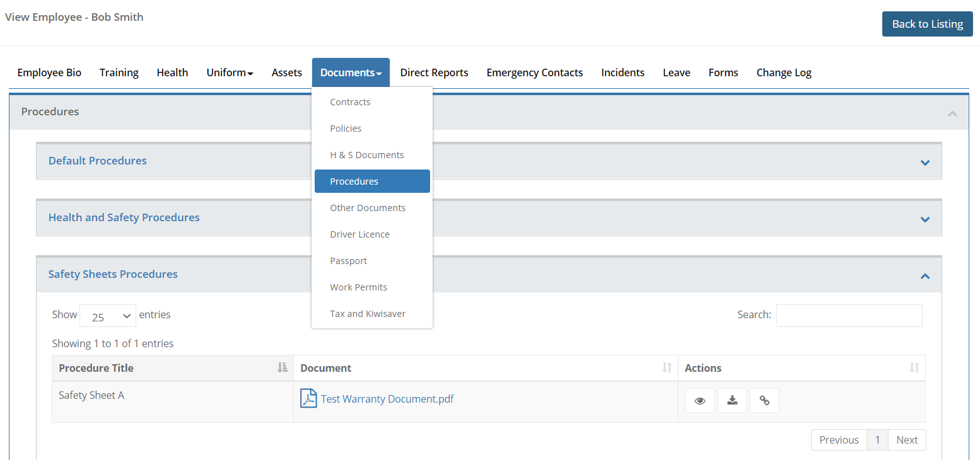The width and height of the screenshot is (980, 460).
Task: Download the Safety Sheet A document
Action: [x=732, y=401]
